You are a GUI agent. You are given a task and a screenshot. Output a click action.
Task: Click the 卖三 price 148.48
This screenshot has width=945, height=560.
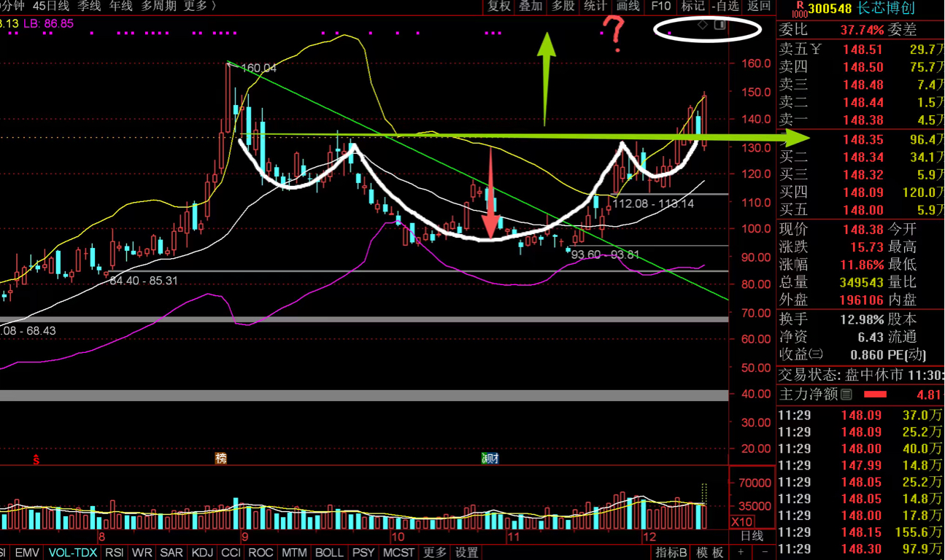click(x=863, y=85)
